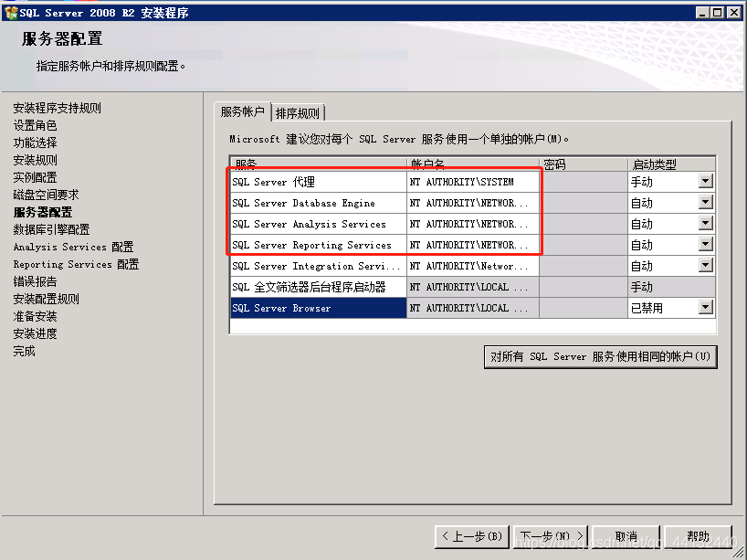Viewport: 747px width, 560px height.
Task: Click the 启动类型 column header
Action: pos(671,164)
